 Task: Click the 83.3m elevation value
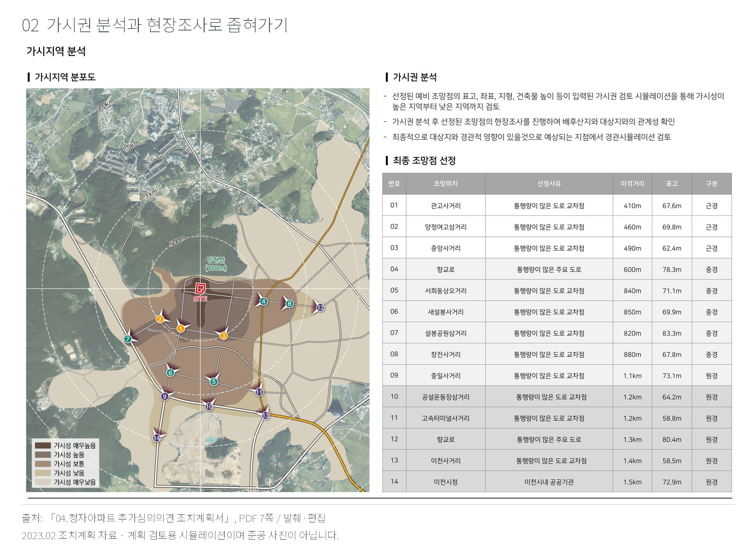coord(672,334)
